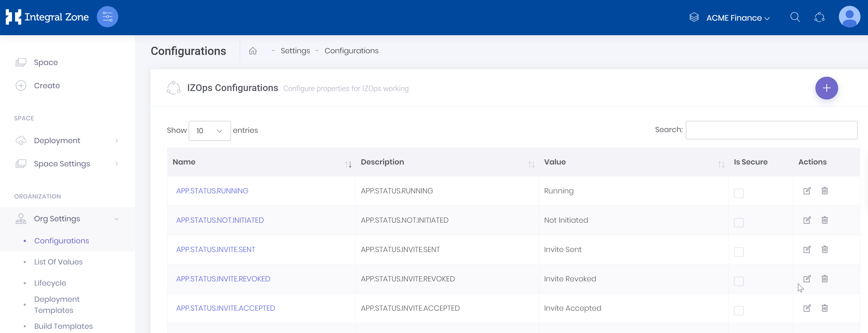The height and width of the screenshot is (333, 868).
Task: Open the Show entries count dropdown
Action: point(210,130)
